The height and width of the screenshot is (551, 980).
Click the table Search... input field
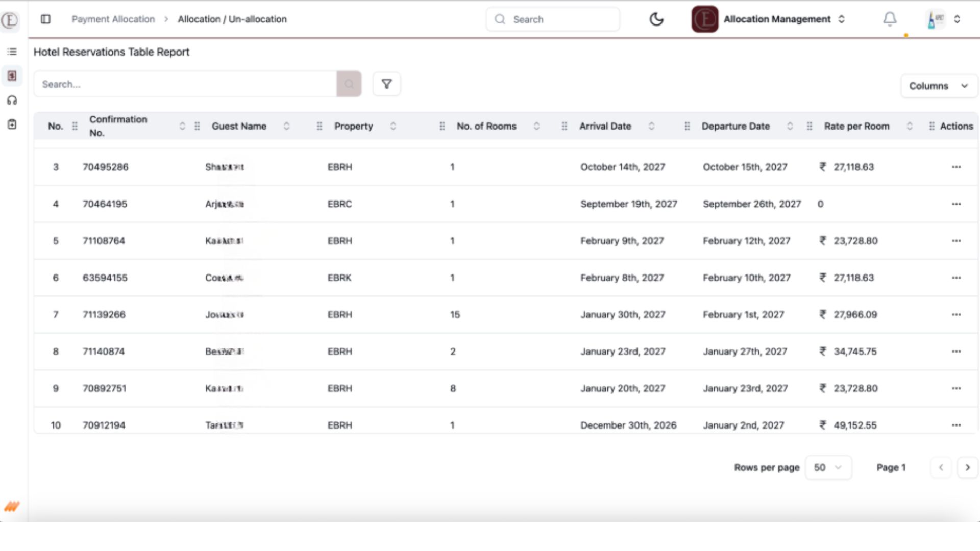point(185,84)
